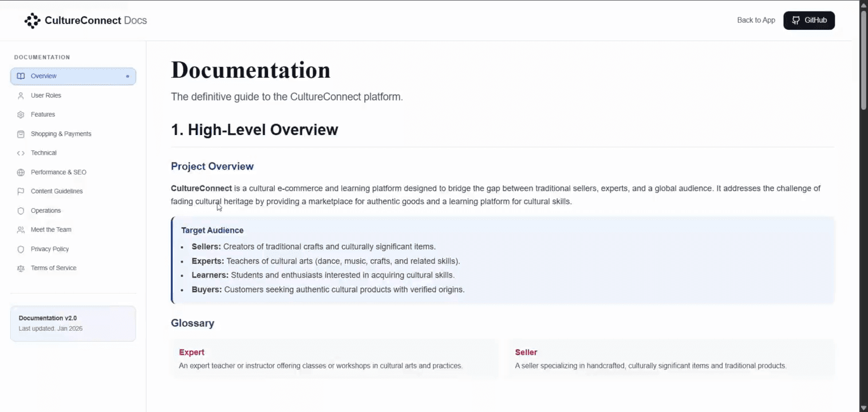The width and height of the screenshot is (868, 412).
Task: Click the flag icon for Content Guidelines
Action: [21, 191]
